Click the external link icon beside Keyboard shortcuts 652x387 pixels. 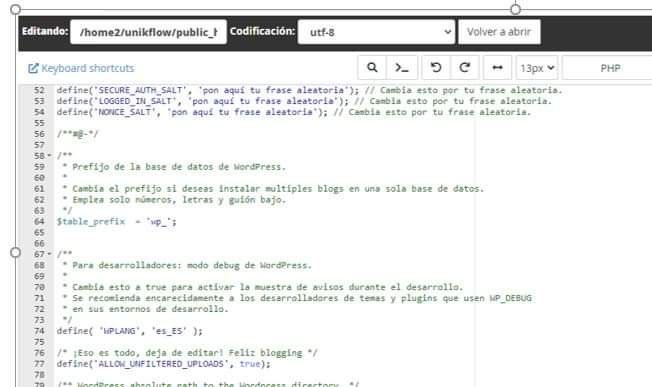[33, 68]
